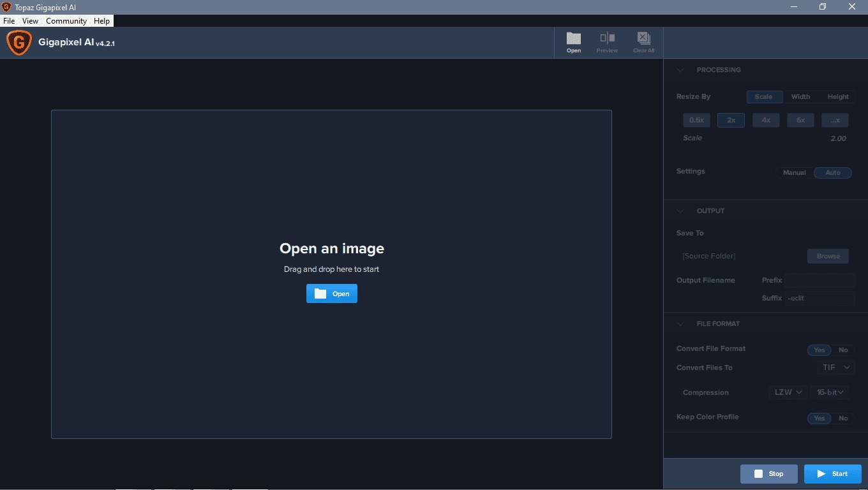Viewport: 868px width, 490px height.
Task: Open the 16-bit depth dropdown
Action: 830,392
